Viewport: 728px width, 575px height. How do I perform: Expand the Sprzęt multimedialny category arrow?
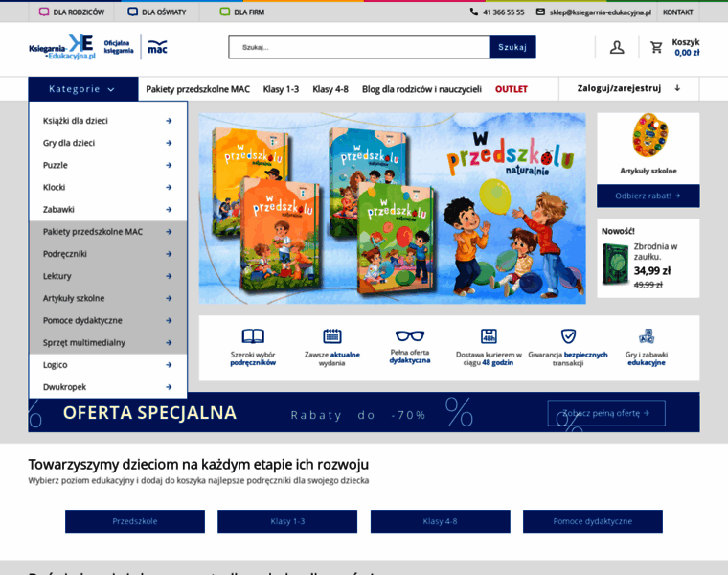(169, 343)
